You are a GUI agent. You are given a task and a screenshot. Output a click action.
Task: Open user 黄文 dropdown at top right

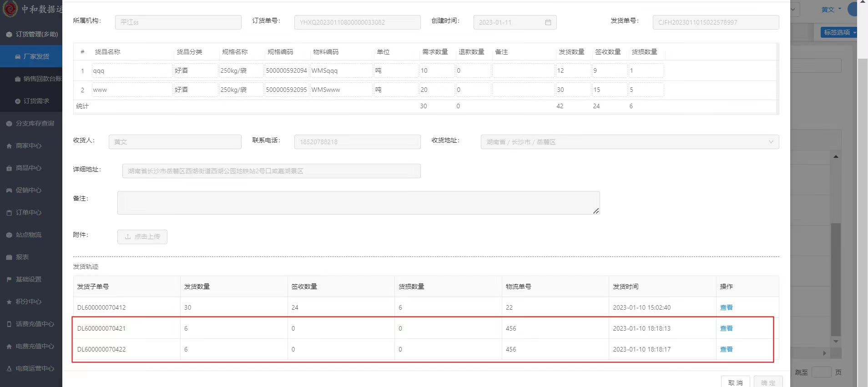(831, 9)
